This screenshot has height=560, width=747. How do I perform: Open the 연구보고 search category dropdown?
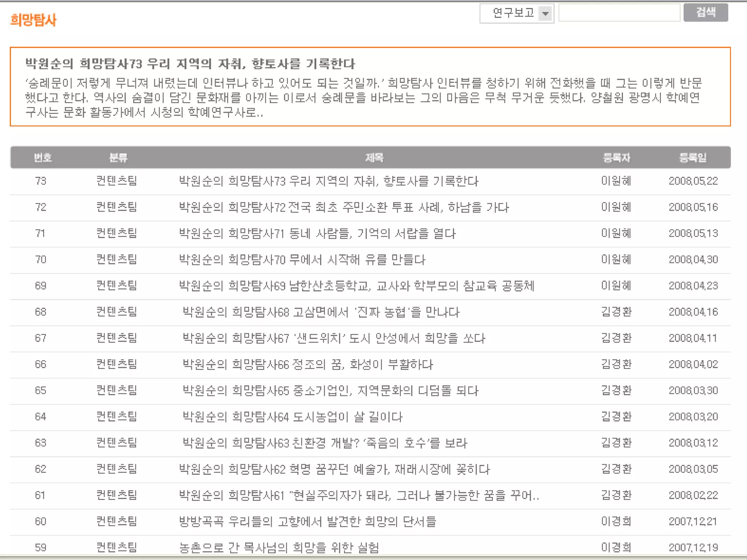click(516, 13)
